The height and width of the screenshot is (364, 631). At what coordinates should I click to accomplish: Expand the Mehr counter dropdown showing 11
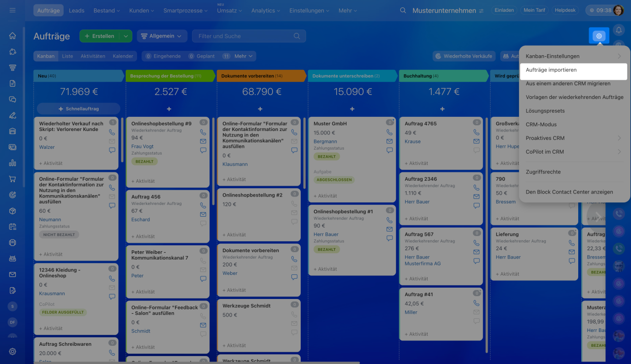pyautogui.click(x=238, y=56)
